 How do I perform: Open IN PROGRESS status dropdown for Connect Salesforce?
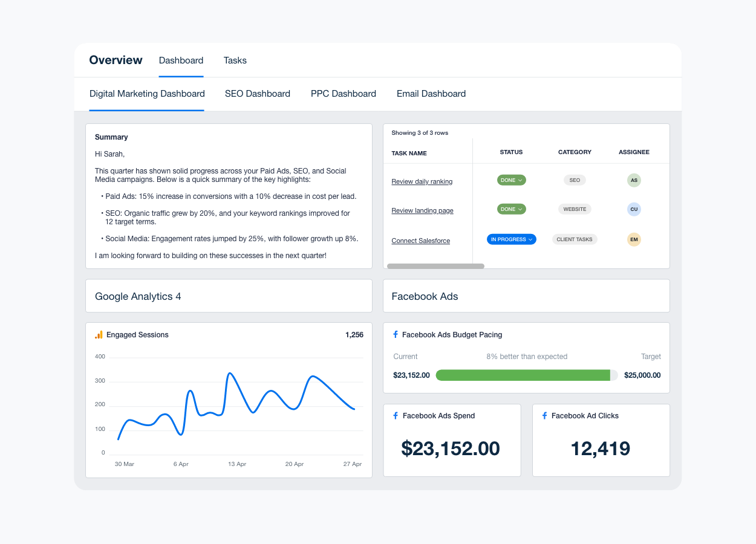512,239
